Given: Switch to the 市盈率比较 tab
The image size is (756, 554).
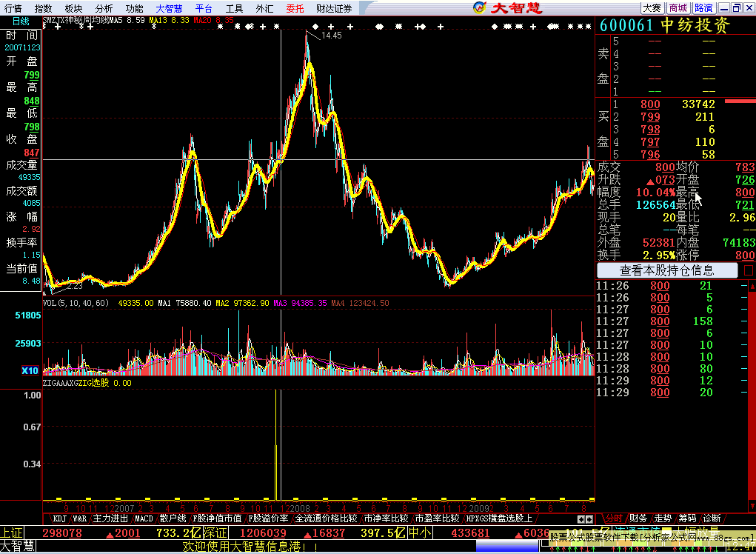Looking at the screenshot, I should 437,518.
